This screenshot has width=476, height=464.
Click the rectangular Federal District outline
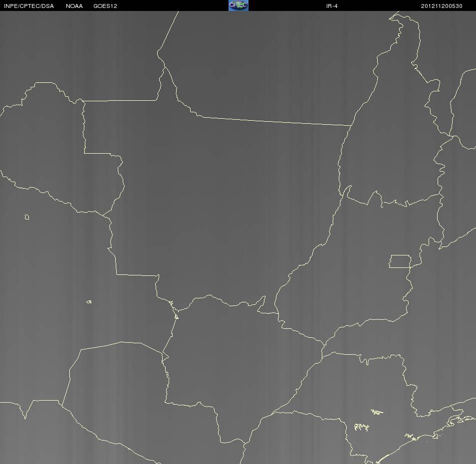coord(400,261)
